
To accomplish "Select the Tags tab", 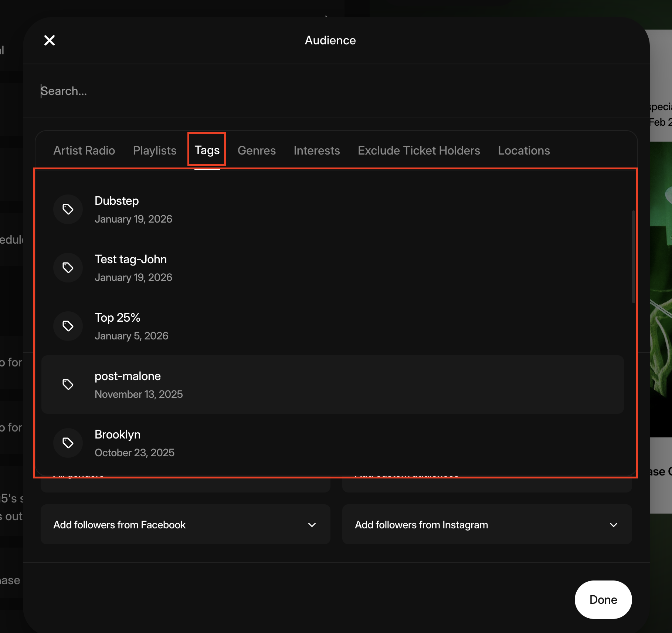I will [x=207, y=150].
